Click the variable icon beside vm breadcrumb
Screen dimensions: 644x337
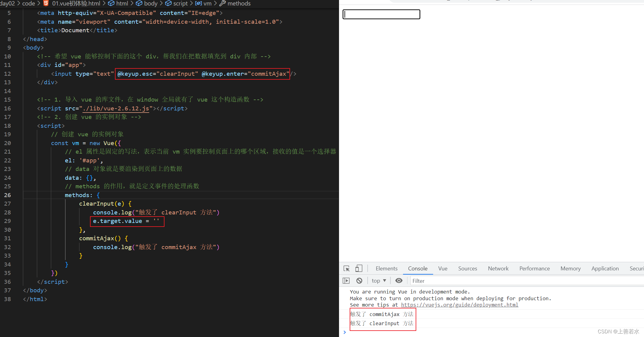click(198, 3)
